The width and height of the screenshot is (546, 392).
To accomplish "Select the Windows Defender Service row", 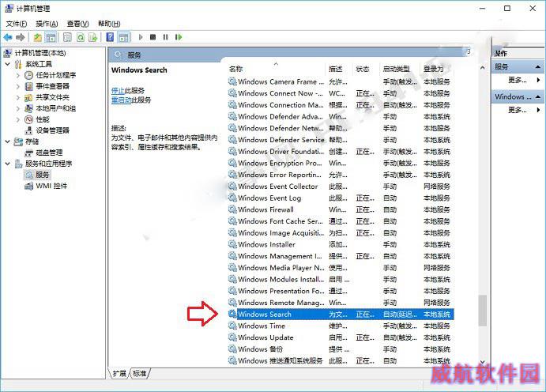I will tap(341, 140).
